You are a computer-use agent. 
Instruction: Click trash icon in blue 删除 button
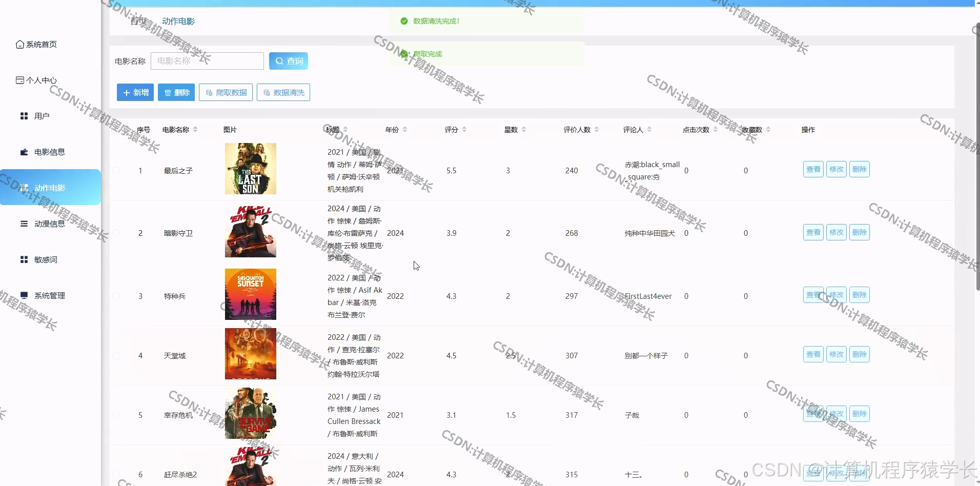pyautogui.click(x=168, y=93)
